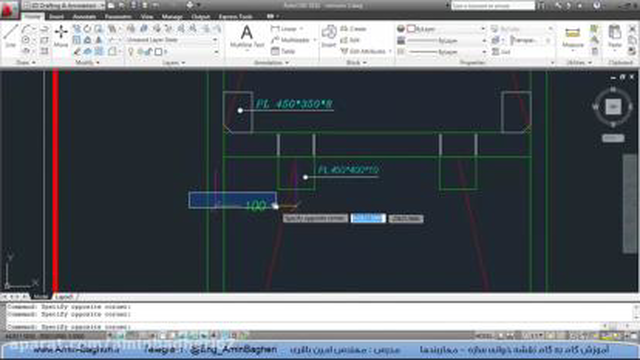Switch to the Manage ribbon tab

coord(172,17)
